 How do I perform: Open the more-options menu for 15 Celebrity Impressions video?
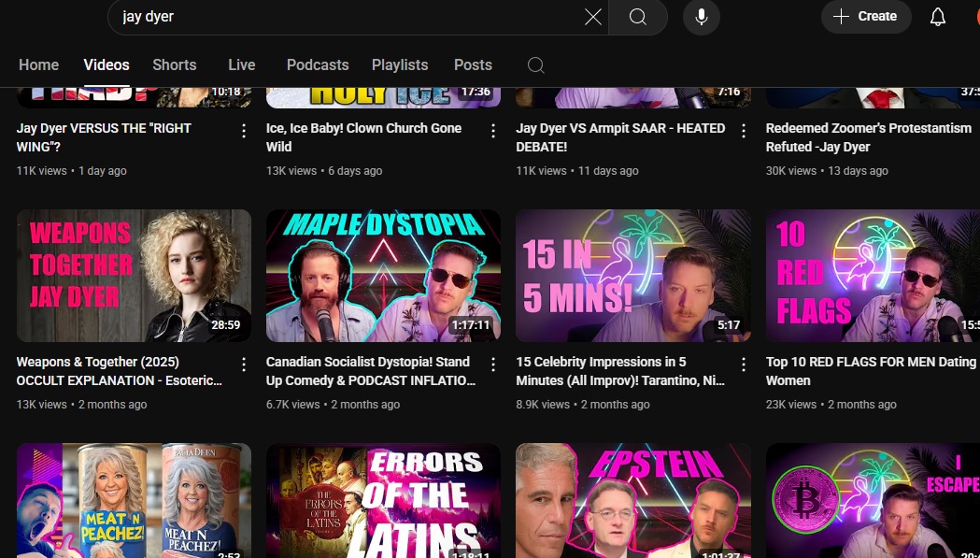pos(743,365)
